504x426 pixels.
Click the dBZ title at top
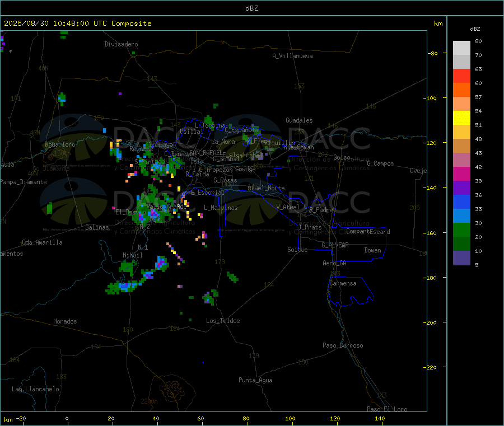point(251,8)
